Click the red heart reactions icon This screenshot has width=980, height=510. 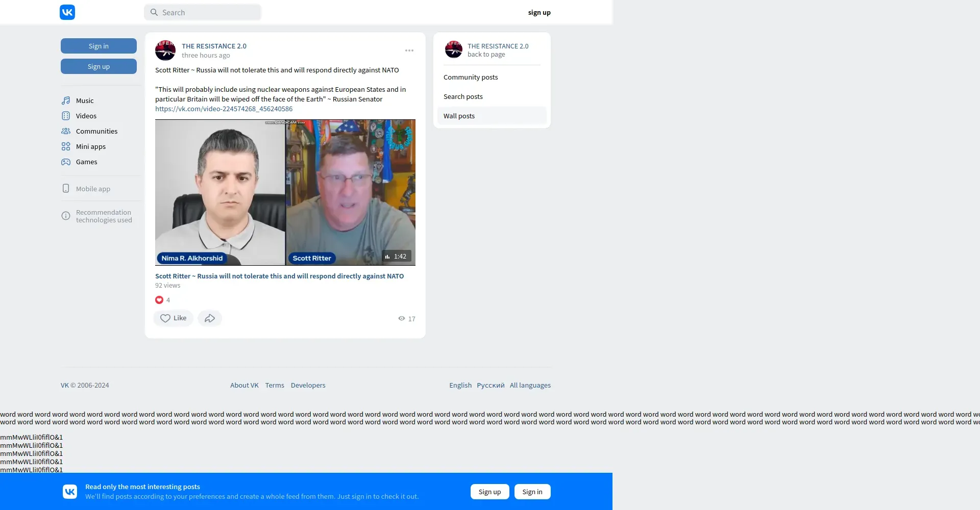click(159, 300)
